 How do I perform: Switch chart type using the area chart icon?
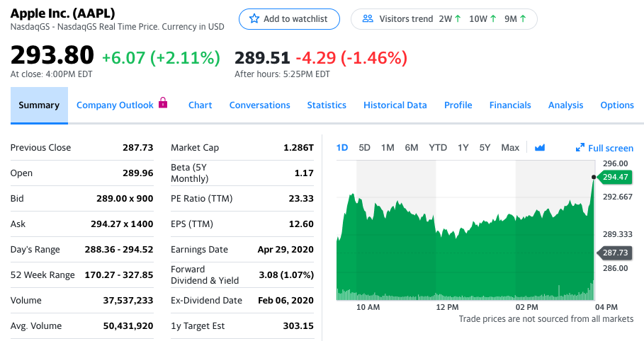540,148
